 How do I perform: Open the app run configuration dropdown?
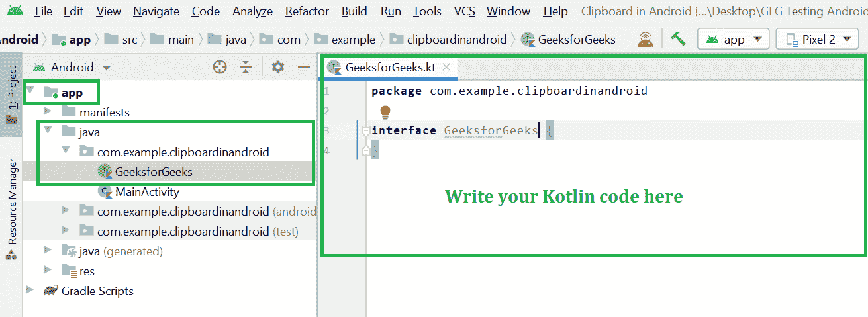733,40
